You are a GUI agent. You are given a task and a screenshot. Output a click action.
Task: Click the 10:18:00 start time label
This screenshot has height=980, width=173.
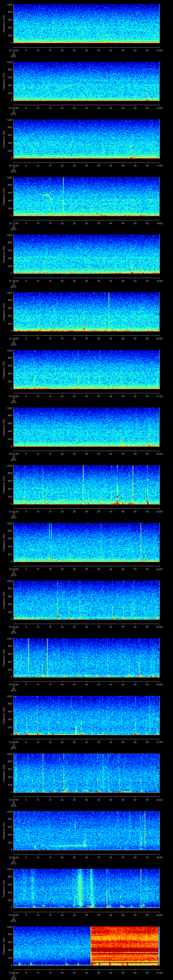13,281
